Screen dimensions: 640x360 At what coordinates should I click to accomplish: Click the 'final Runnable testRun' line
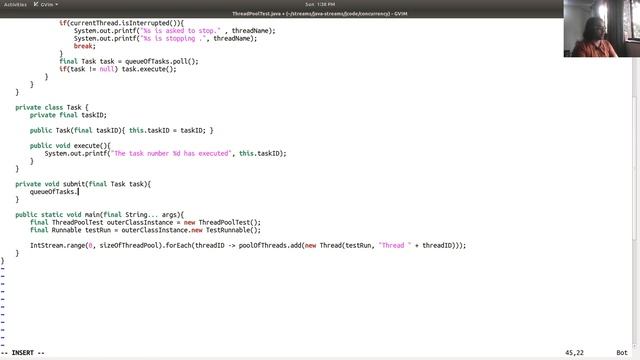point(145,230)
